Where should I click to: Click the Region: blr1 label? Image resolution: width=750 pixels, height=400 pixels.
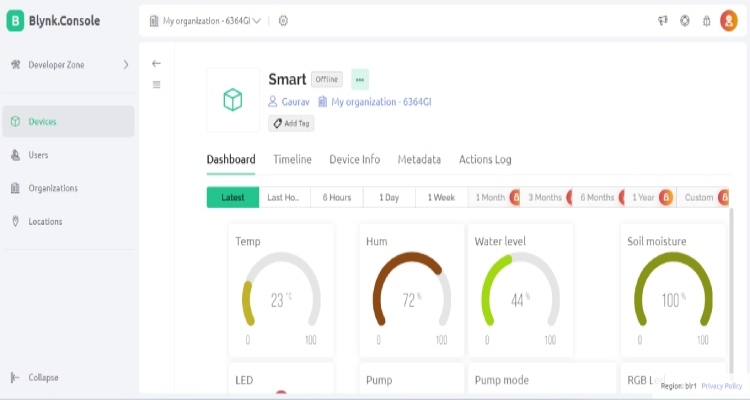(678, 386)
